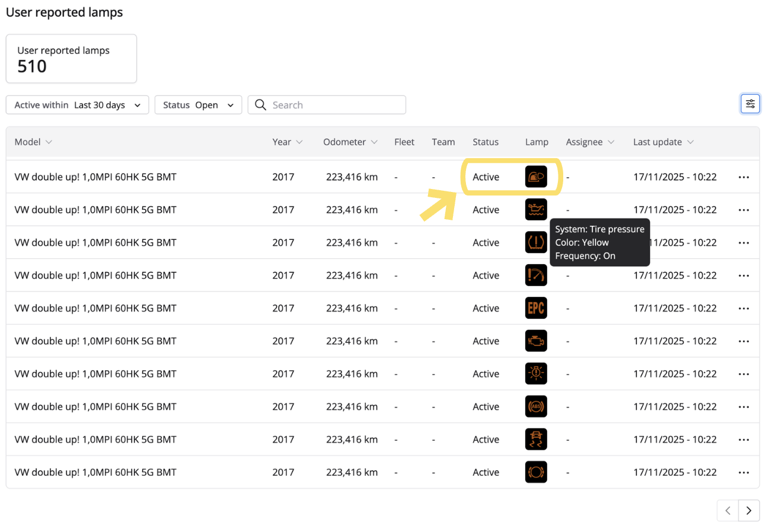Click the EPC warning lamp icon

click(x=536, y=309)
